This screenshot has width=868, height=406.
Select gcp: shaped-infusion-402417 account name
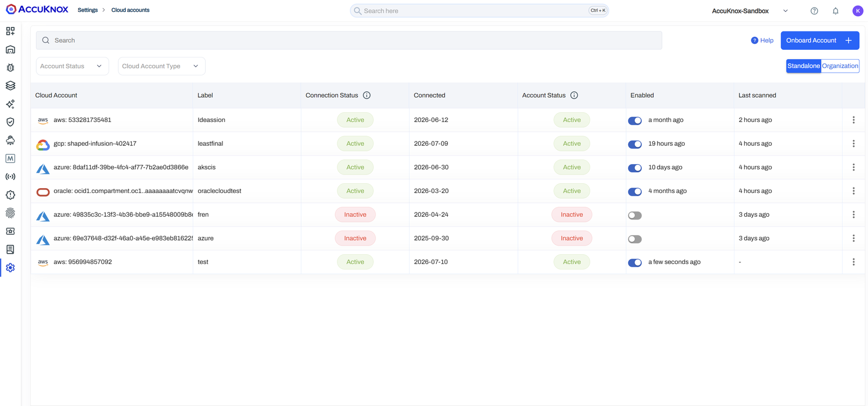point(95,144)
